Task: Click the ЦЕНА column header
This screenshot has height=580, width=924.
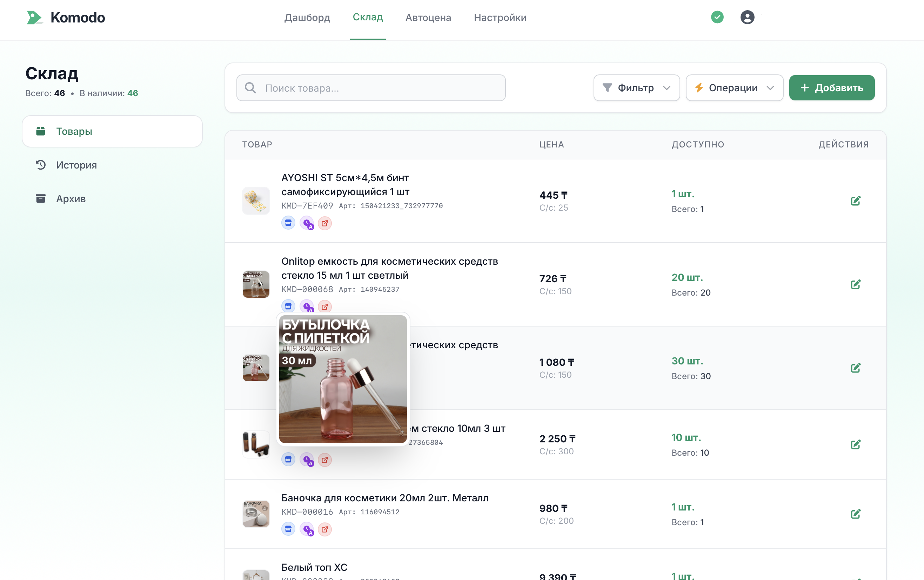Action: (551, 145)
